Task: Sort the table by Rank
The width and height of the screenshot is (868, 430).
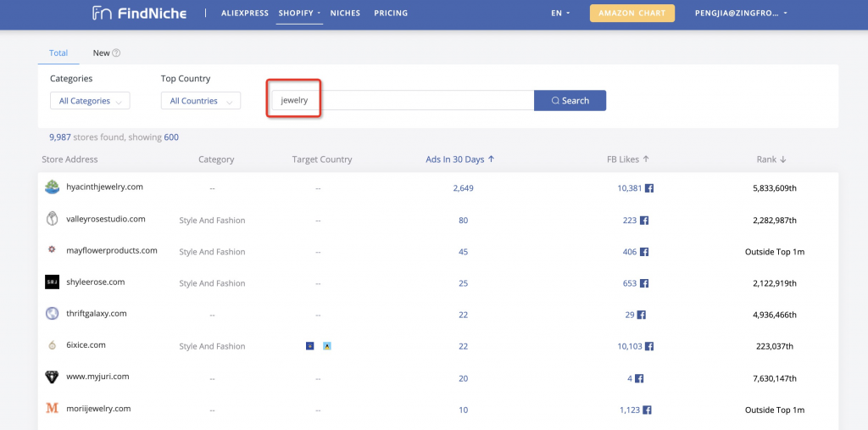Action: (x=771, y=159)
